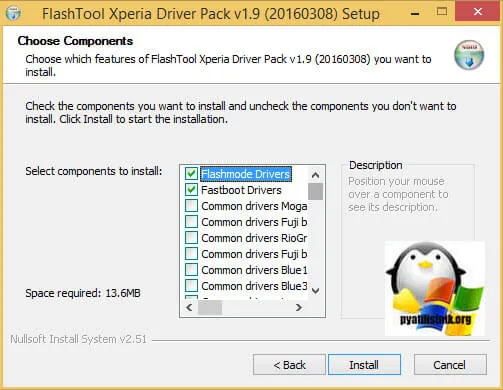Click the component list scroll up arrow
Viewport: 503px width, 390px height.
tap(315, 175)
